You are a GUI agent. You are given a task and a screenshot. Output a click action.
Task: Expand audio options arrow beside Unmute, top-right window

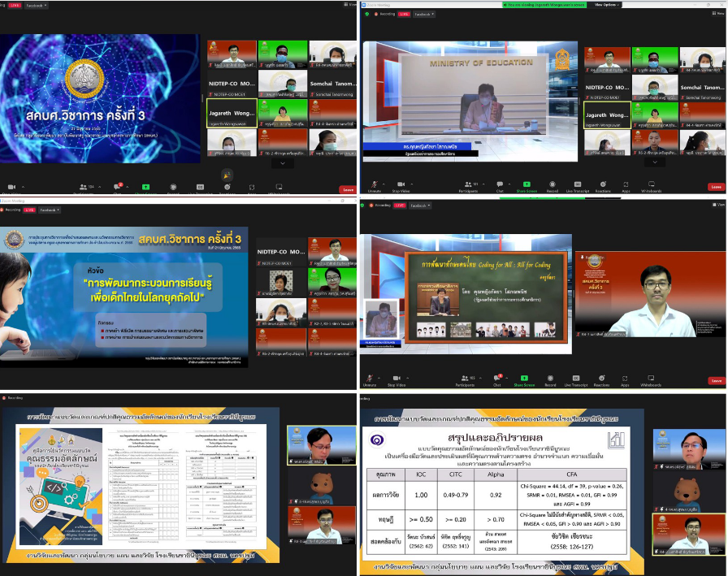point(384,184)
